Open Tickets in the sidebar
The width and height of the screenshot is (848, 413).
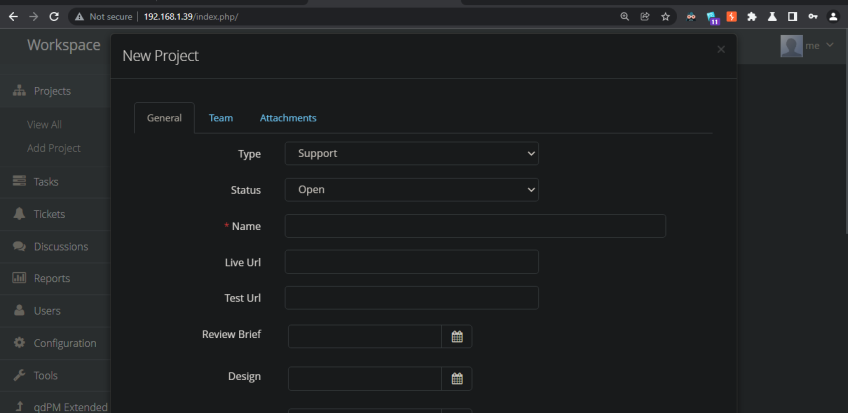pos(55,214)
